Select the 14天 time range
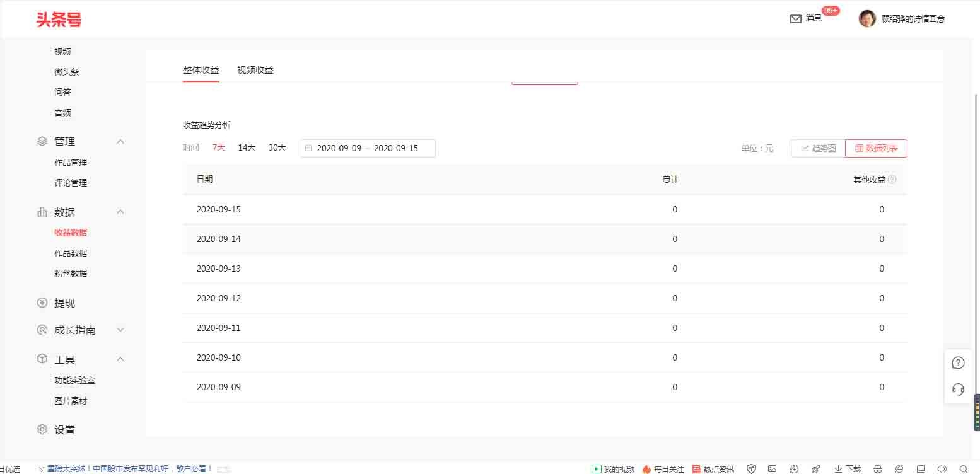Viewport: 980px width, 474px height. 247,147
